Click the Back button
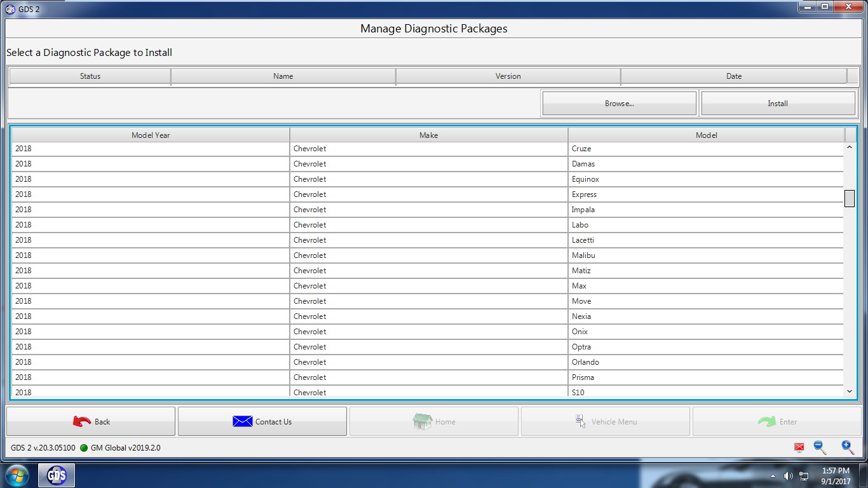The height and width of the screenshot is (488, 868). click(x=91, y=421)
